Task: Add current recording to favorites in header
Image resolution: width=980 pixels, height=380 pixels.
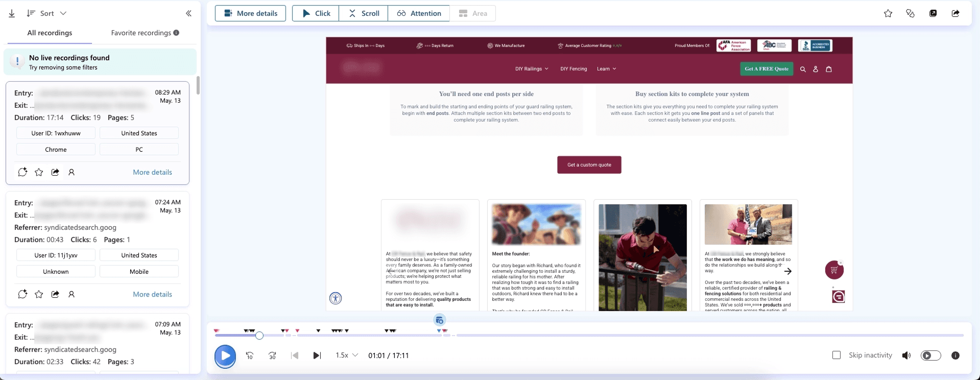Action: [x=888, y=13]
